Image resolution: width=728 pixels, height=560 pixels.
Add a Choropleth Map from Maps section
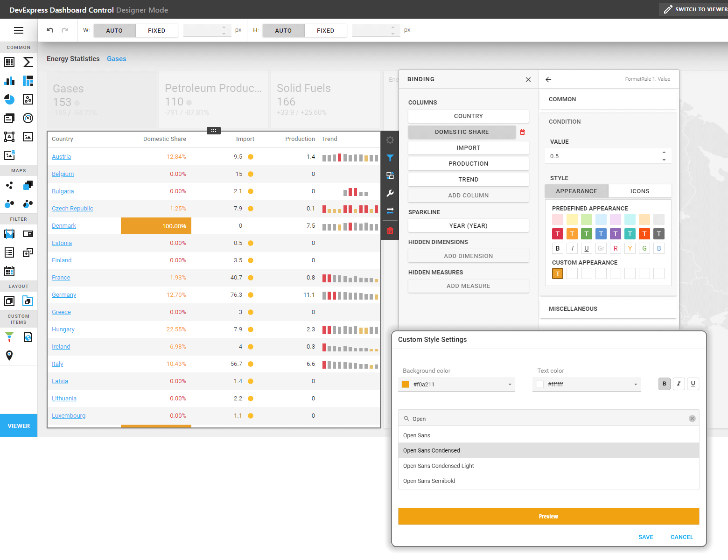[28, 185]
